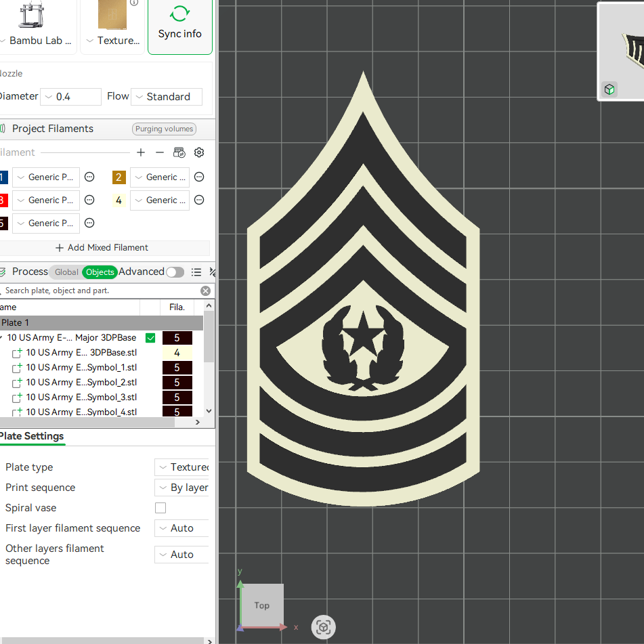This screenshot has height=644, width=644.
Task: Add a filament with the plus icon
Action: coord(141,153)
